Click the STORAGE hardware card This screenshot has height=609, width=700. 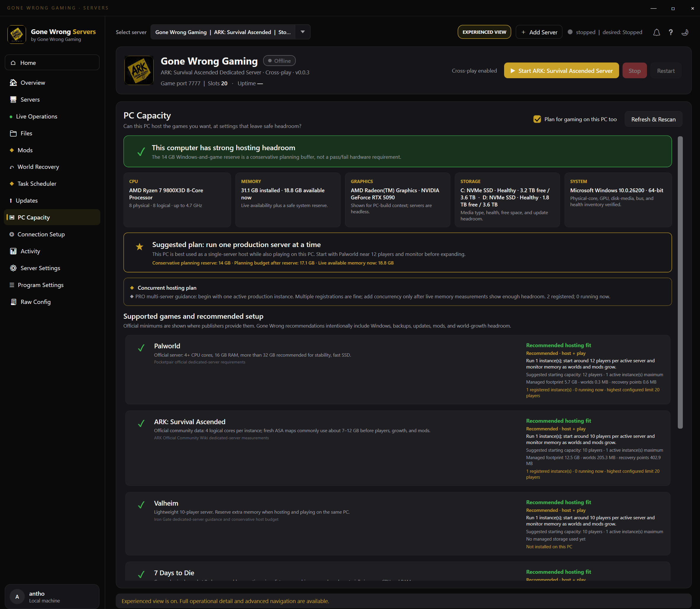[507, 200]
